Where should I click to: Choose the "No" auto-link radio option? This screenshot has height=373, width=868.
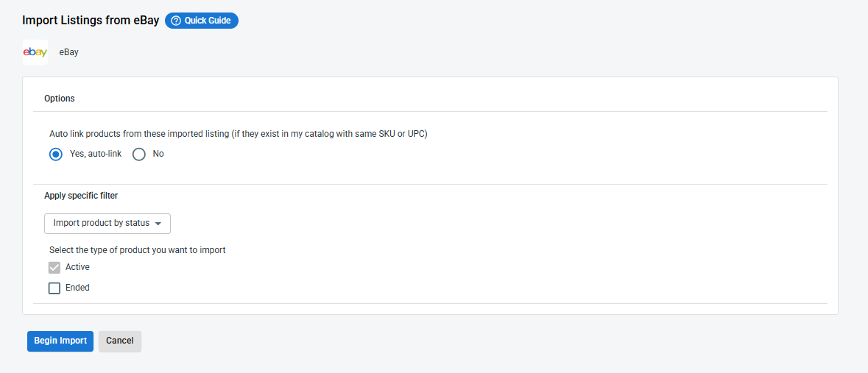(139, 154)
